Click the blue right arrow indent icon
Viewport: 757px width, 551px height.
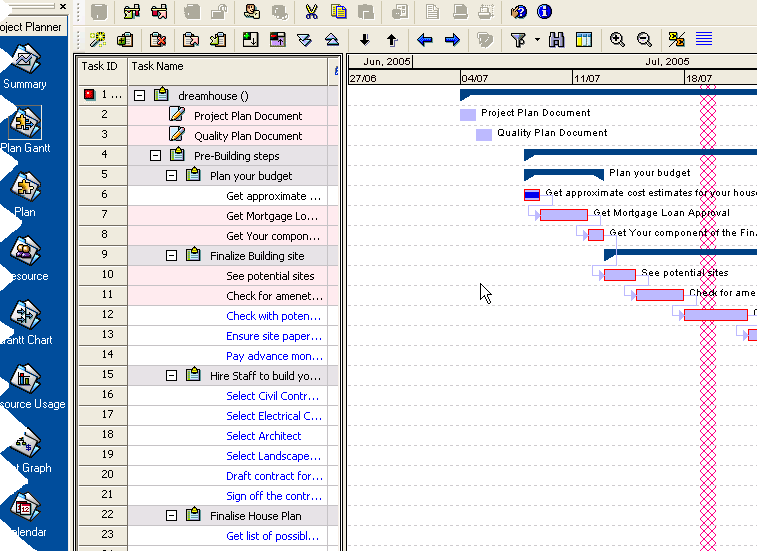452,40
